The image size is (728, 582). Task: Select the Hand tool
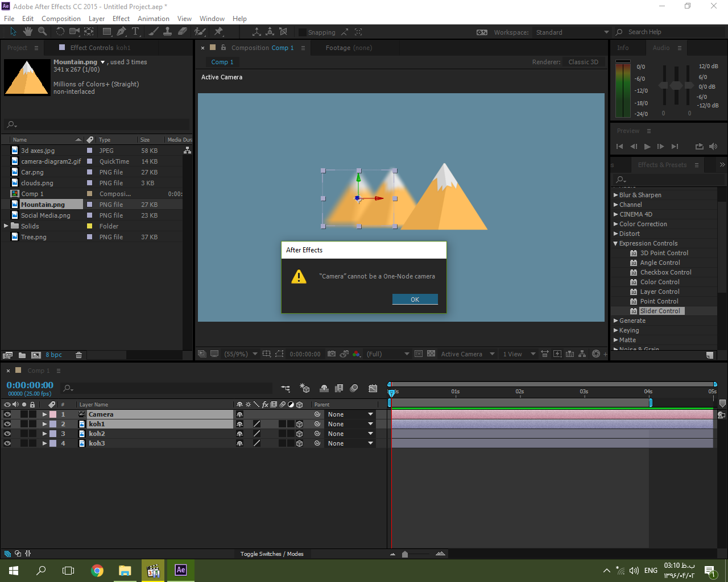point(27,32)
